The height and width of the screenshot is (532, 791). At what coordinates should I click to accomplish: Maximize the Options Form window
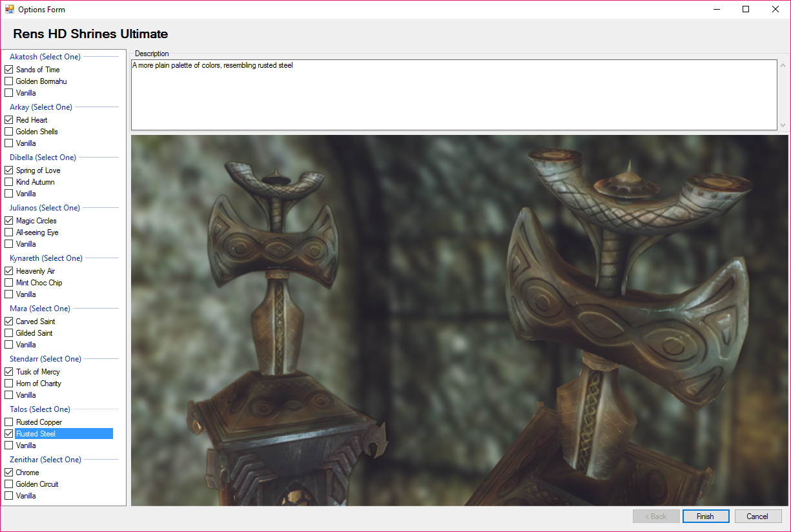coord(746,10)
